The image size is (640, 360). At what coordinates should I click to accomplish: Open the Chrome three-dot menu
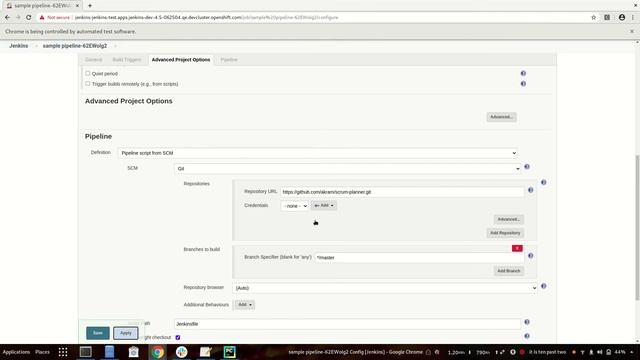pos(633,18)
